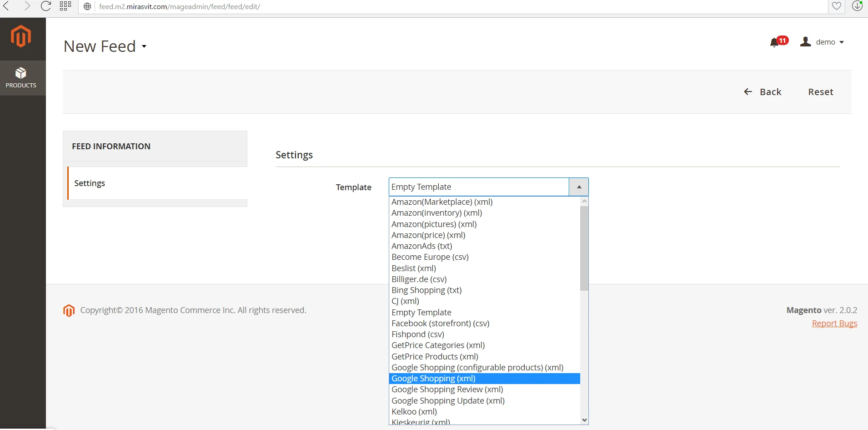
Task: Select the Amazon(Marketplace) (xml) template option
Action: click(442, 202)
